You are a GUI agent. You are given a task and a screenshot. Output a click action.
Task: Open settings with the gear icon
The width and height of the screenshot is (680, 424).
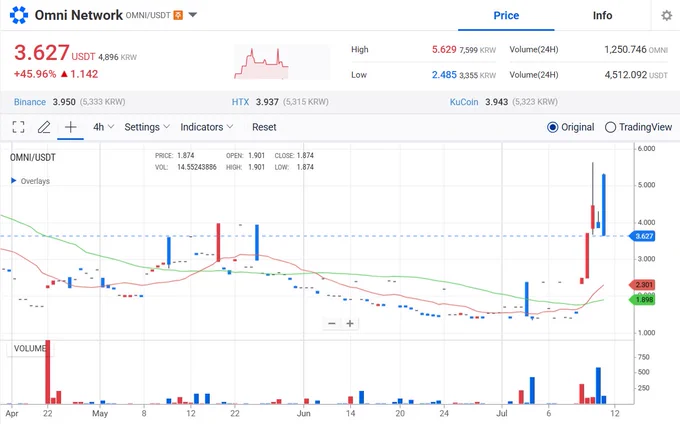click(x=666, y=16)
